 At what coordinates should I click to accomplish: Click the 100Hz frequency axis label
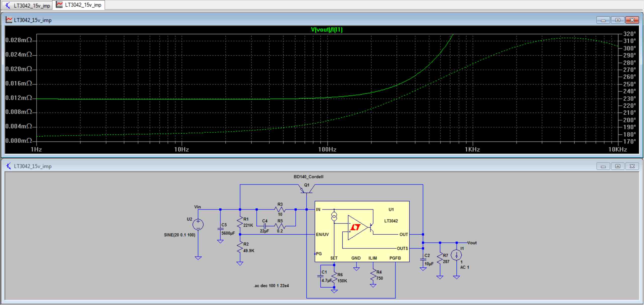click(x=327, y=150)
